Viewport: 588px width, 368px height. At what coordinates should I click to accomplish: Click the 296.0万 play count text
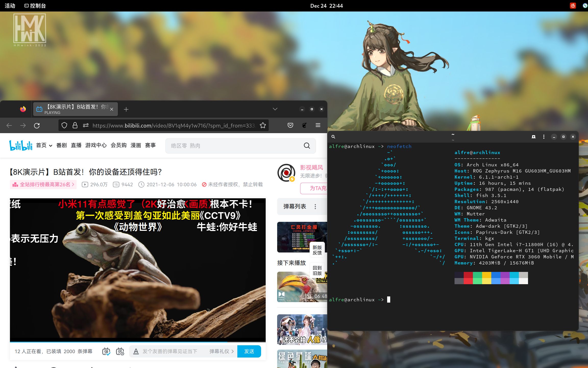[x=99, y=185]
